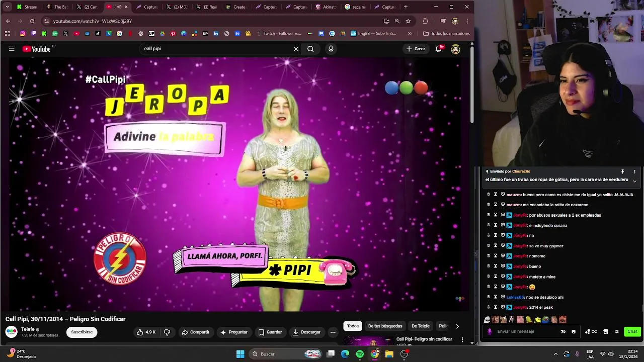Close the current YouTube tab

pyautogui.click(x=126, y=7)
